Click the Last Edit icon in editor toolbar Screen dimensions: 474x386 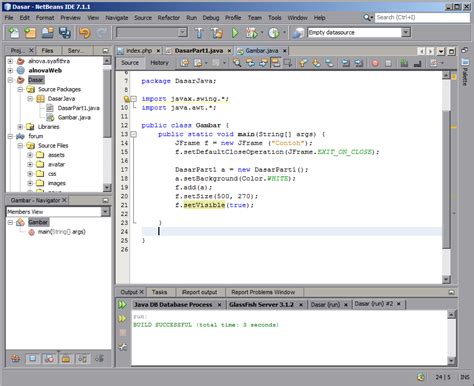(184, 62)
